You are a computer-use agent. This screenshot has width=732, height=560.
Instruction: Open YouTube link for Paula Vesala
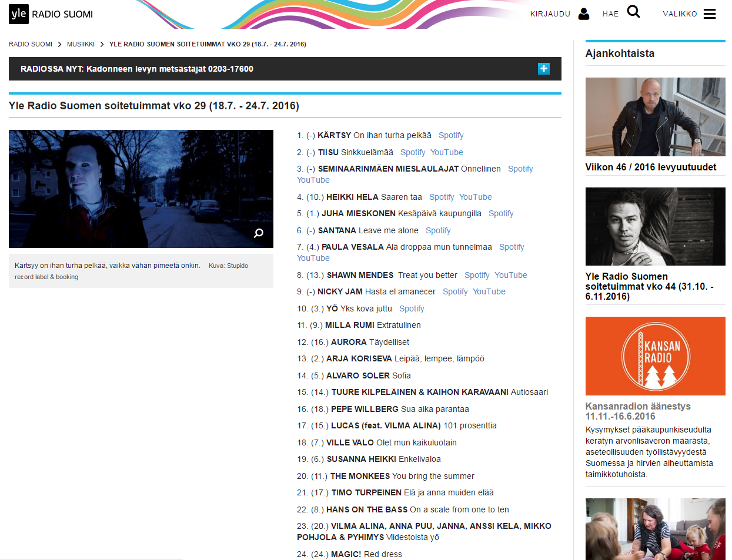[x=313, y=258]
